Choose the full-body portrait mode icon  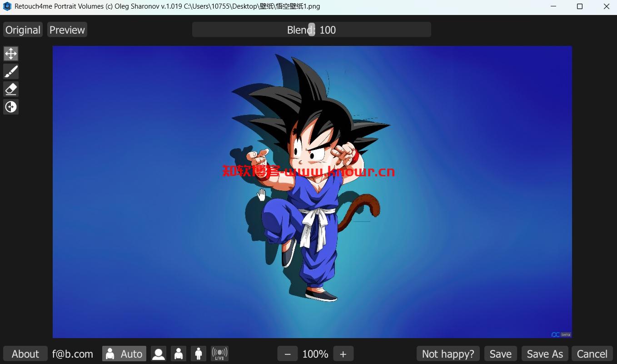click(199, 354)
